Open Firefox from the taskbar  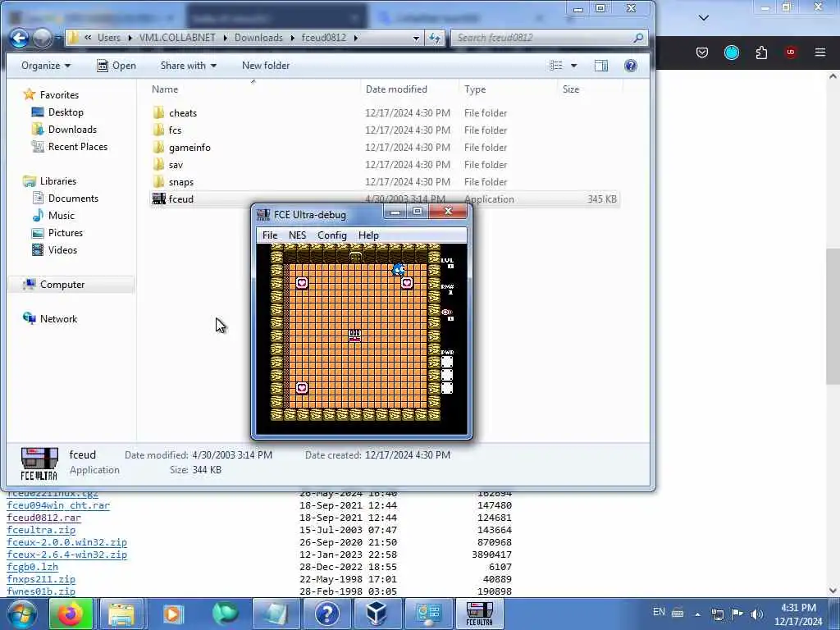tap(71, 614)
